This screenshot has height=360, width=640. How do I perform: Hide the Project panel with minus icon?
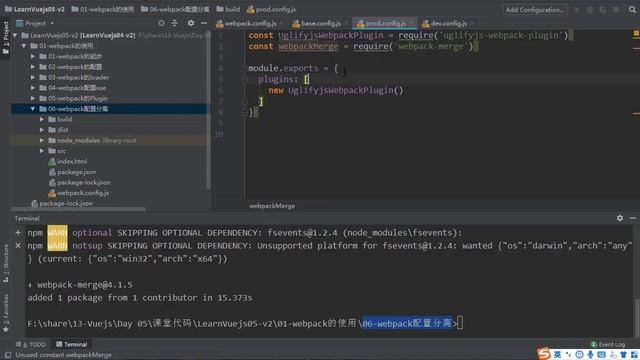[x=204, y=23]
